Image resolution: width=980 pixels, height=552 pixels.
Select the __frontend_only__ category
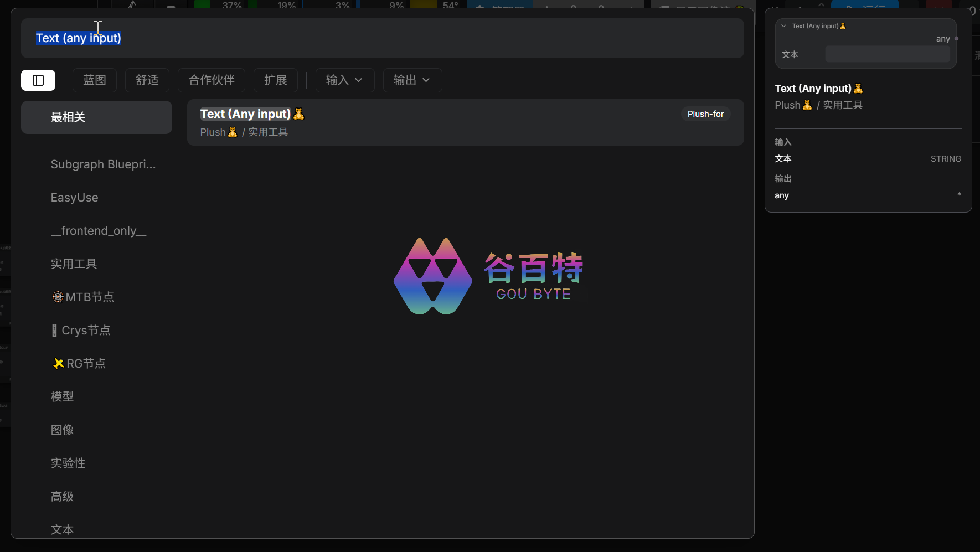(x=96, y=231)
